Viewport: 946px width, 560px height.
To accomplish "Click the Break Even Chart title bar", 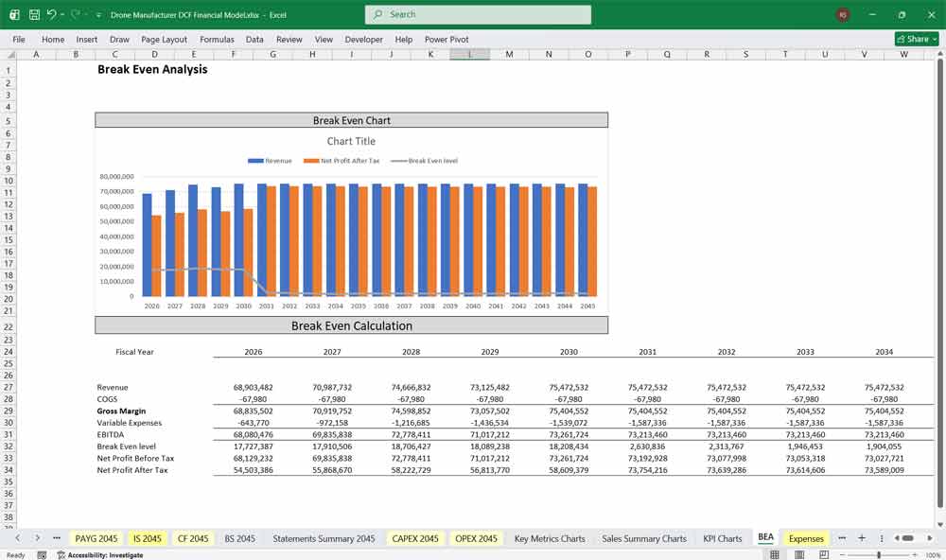I will point(351,119).
